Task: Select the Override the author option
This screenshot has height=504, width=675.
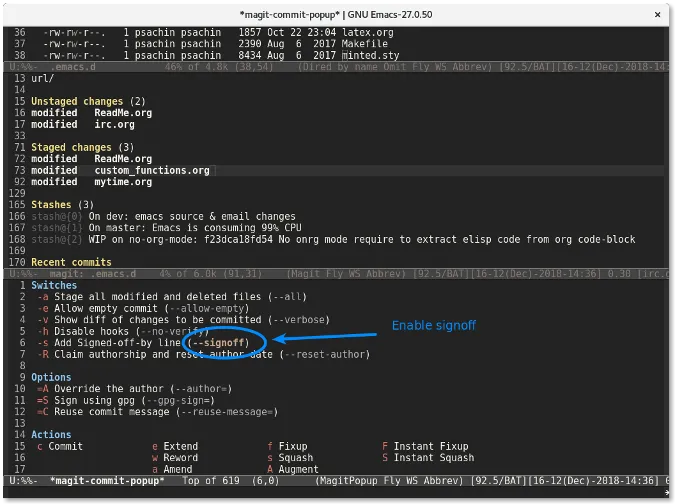Action: [133, 388]
